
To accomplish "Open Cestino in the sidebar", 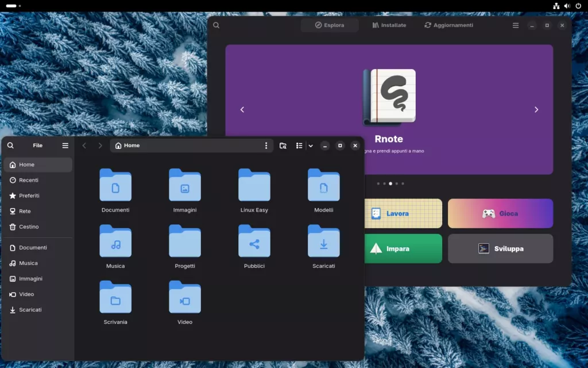I will [x=38, y=227].
